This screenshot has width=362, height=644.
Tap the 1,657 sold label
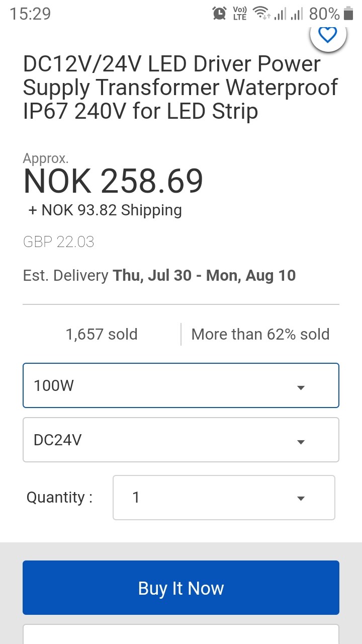(x=102, y=334)
